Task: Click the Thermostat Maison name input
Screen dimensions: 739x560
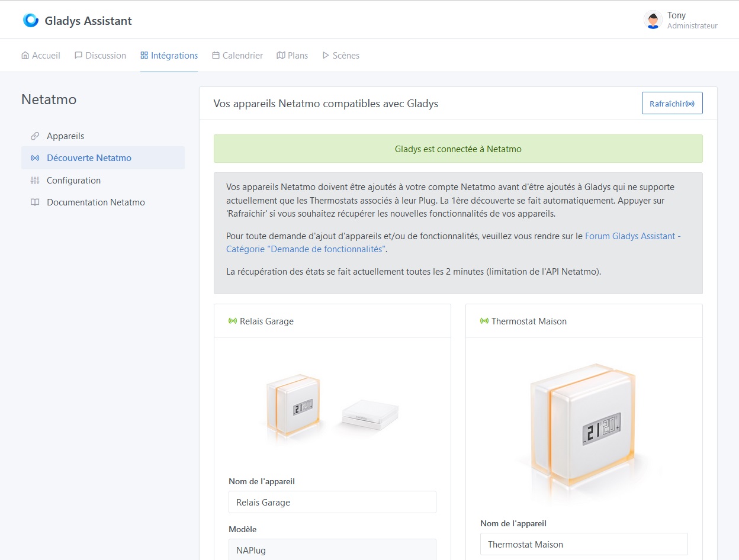Action: (583, 543)
